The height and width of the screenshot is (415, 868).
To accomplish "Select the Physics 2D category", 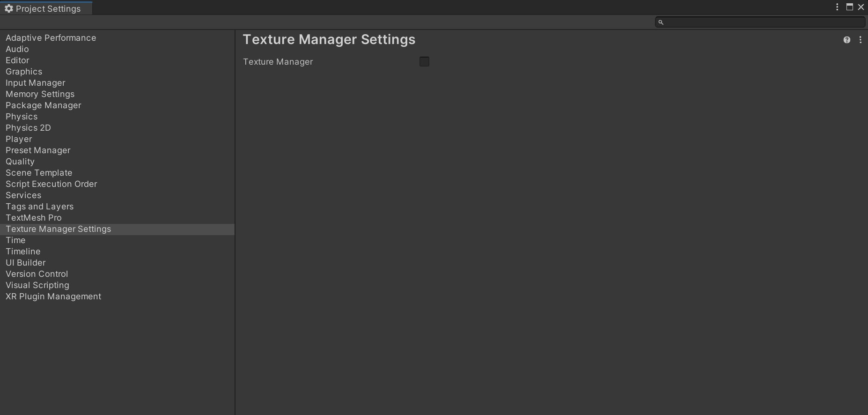I will pyautogui.click(x=28, y=128).
